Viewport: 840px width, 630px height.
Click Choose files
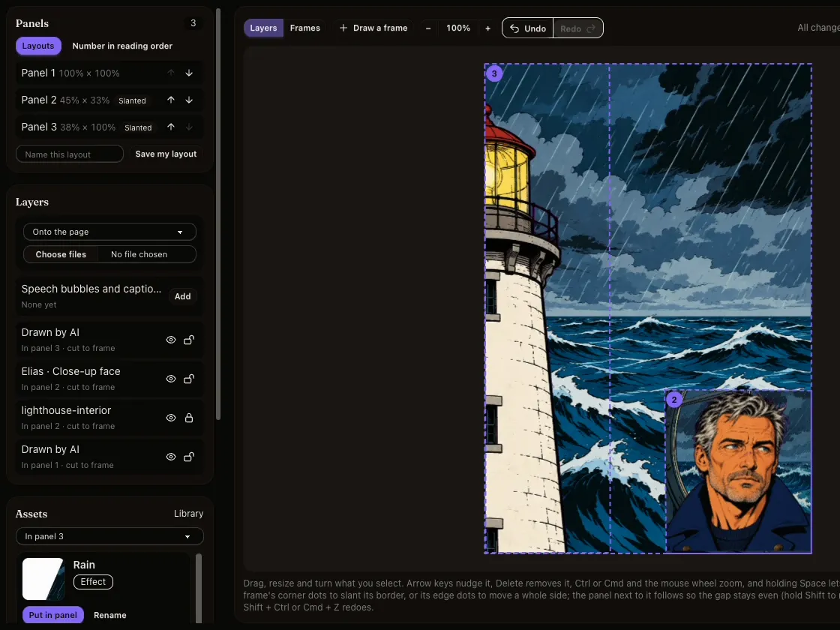point(61,254)
